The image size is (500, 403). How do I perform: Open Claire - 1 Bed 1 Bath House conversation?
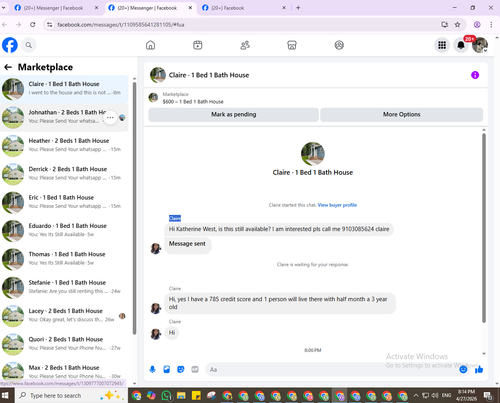coord(64,89)
